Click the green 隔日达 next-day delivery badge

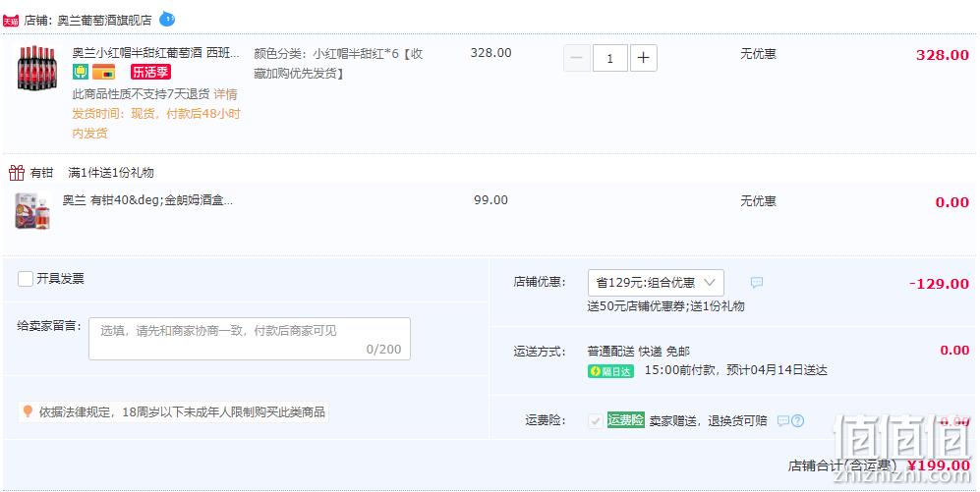610,371
